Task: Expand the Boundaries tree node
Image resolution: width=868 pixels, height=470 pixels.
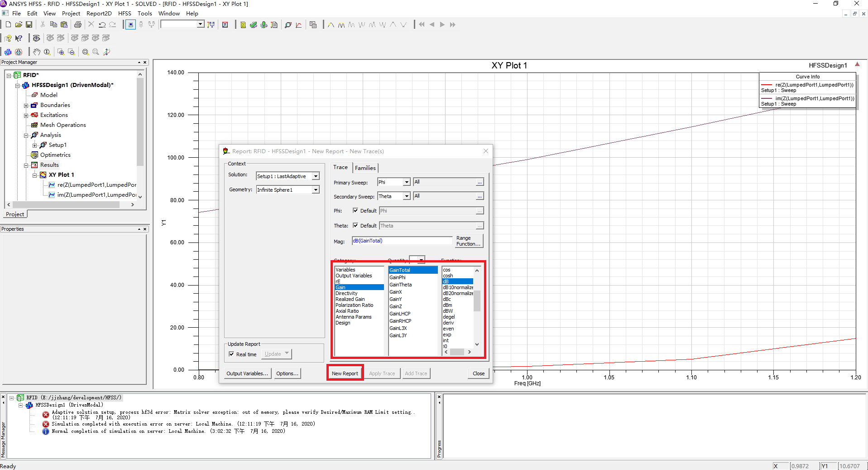Action: [26, 105]
